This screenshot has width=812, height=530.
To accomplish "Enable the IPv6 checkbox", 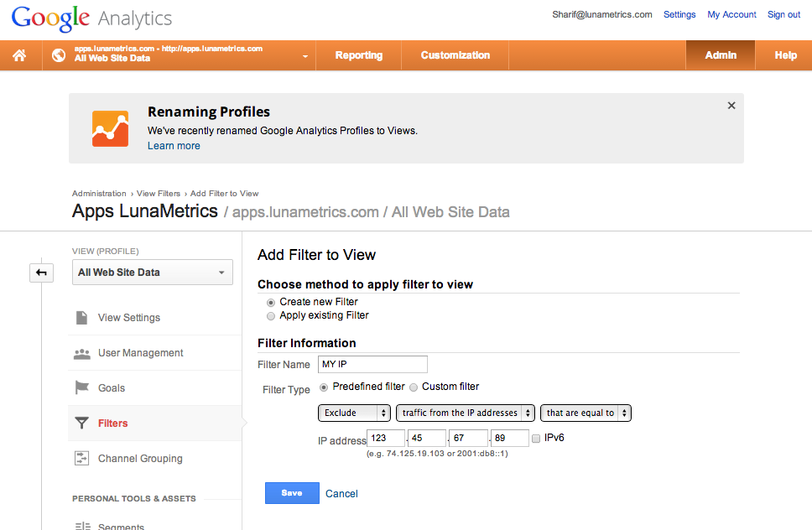I will click(536, 439).
